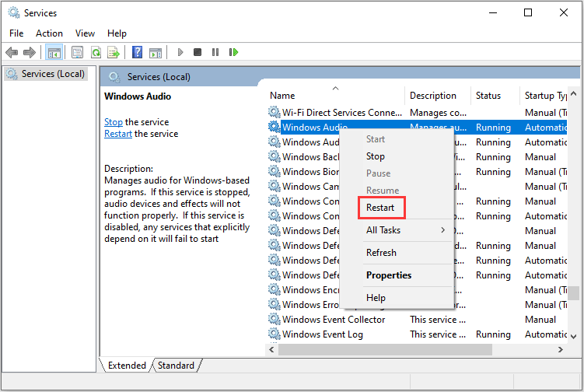
Task: Open the blue Help toolbar icon
Action: click(137, 52)
